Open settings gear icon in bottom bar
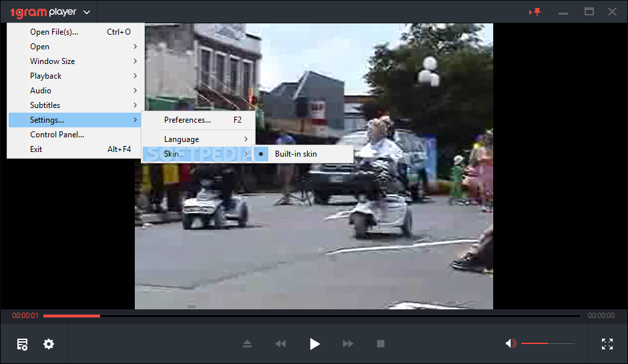The width and height of the screenshot is (628, 364). [49, 344]
